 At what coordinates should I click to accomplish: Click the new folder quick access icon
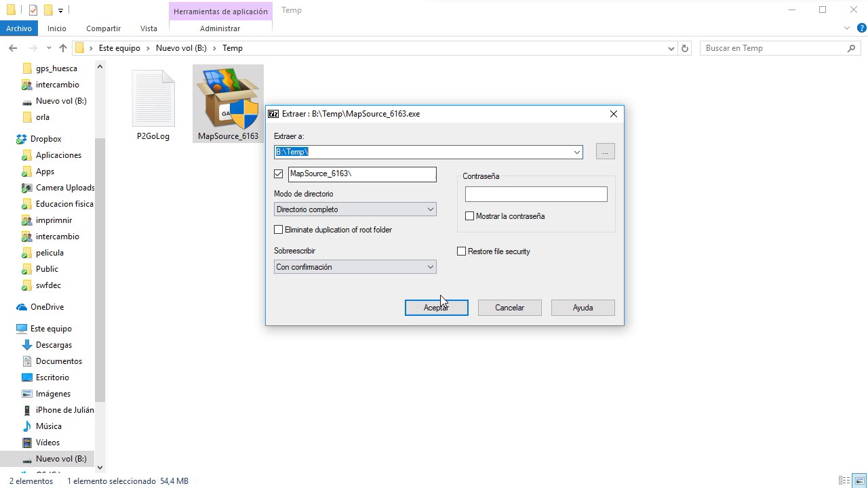tap(47, 10)
